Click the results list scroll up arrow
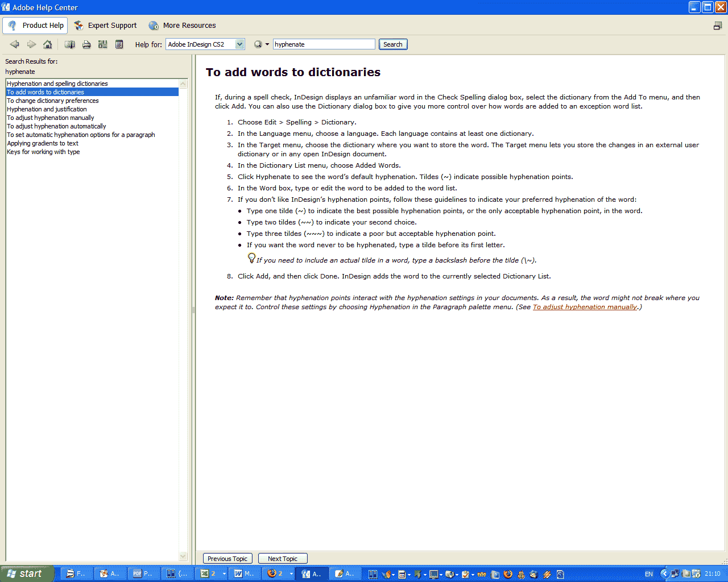Image resolution: width=728 pixels, height=582 pixels. [183, 83]
